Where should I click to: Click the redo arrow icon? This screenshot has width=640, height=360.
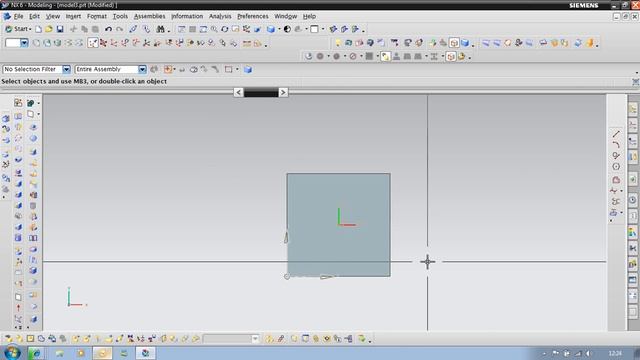(x=119, y=29)
